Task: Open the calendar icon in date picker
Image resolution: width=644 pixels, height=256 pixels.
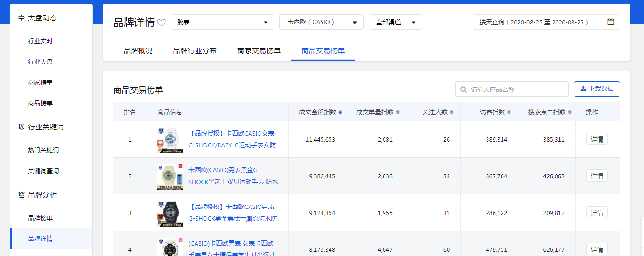Action: (x=611, y=22)
